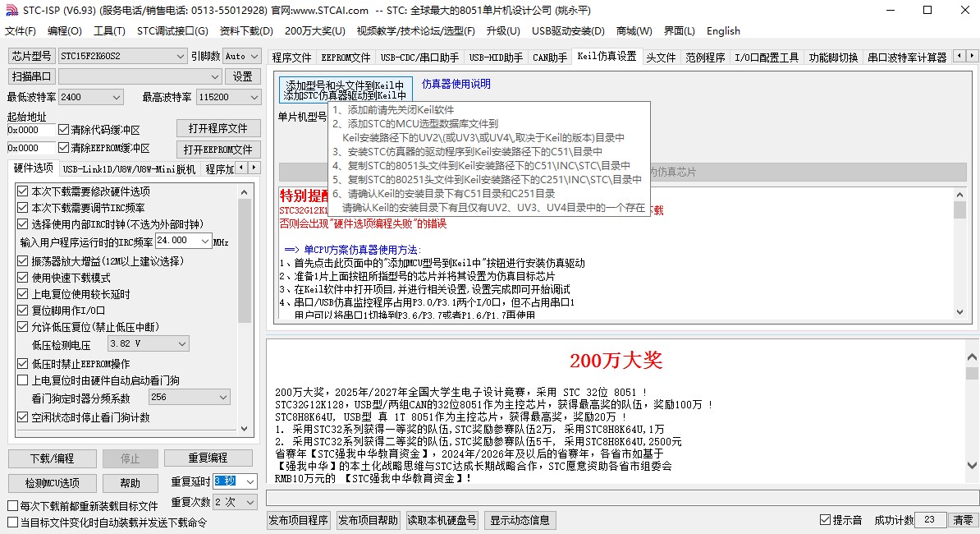This screenshot has width=980, height=534.
Task: Switch to the 头文件 tab
Action: coord(661,58)
